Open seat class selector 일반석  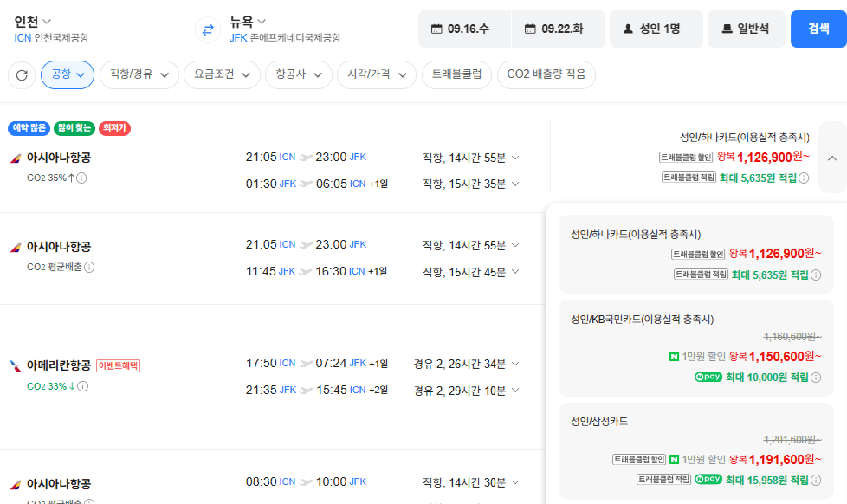click(x=747, y=29)
